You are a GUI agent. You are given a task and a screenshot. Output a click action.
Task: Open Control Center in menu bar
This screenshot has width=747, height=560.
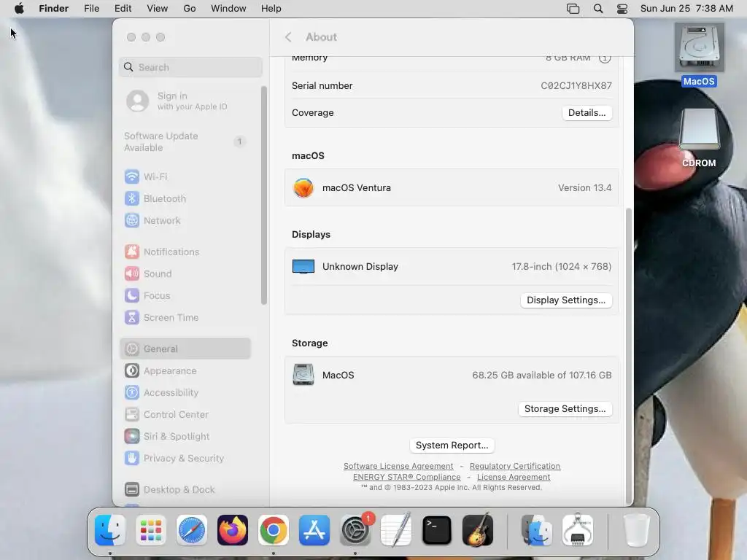pyautogui.click(x=622, y=9)
